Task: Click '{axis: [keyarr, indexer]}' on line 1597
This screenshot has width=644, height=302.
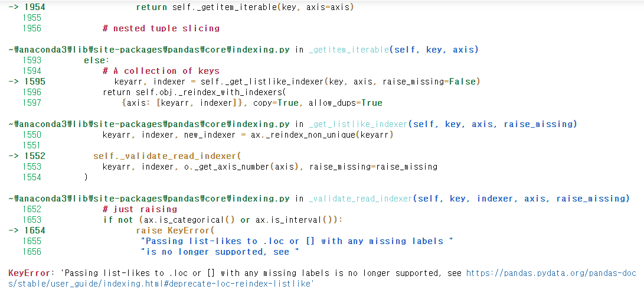Action: pos(183,103)
